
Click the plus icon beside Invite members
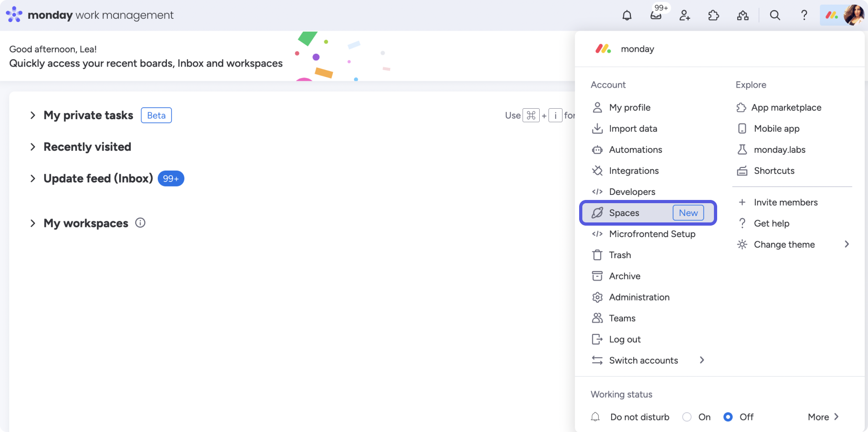(x=742, y=202)
